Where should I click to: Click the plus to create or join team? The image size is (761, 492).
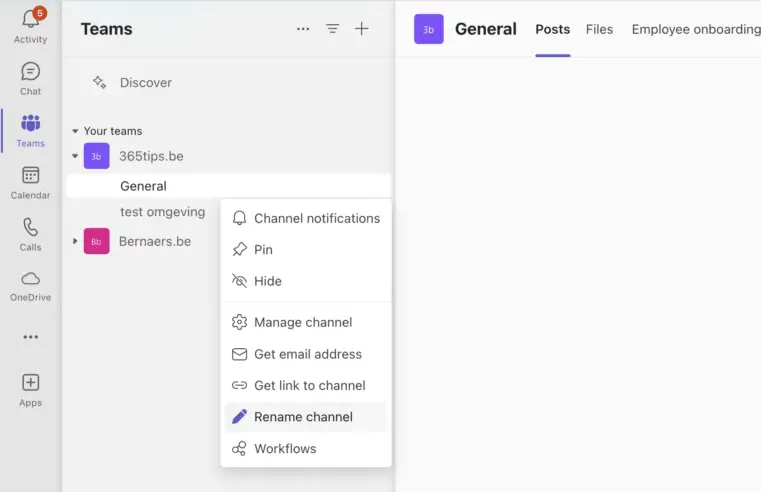pyautogui.click(x=362, y=29)
